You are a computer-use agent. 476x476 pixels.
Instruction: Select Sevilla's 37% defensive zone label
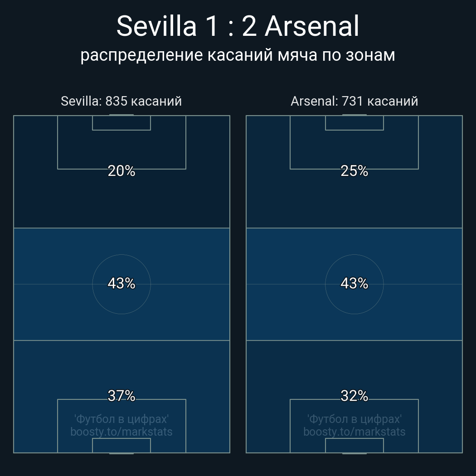tap(121, 396)
